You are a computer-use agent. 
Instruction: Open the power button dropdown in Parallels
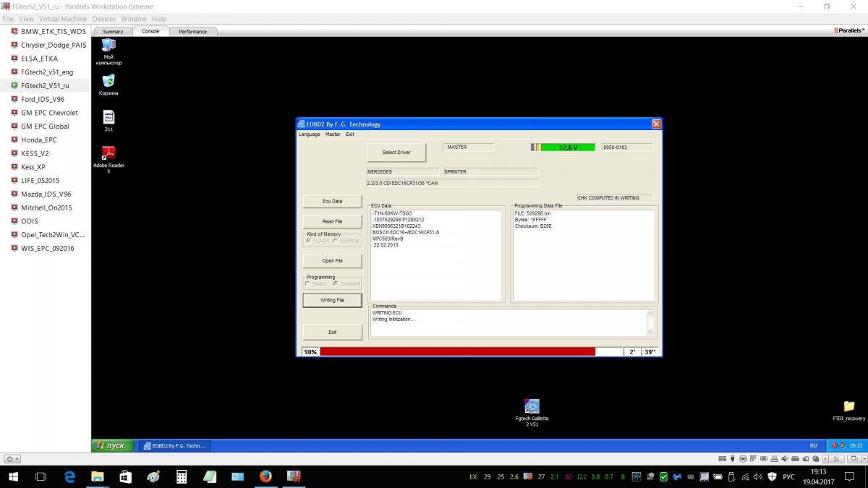click(x=12, y=458)
